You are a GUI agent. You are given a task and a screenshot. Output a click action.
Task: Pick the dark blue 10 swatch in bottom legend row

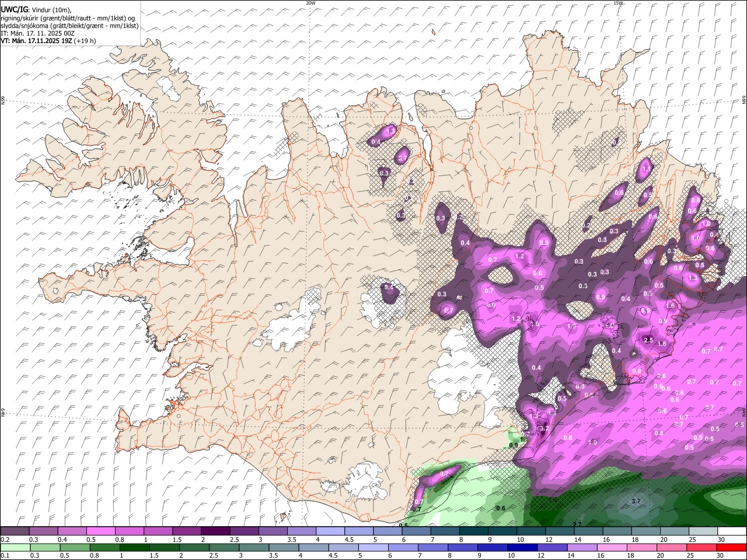[522, 547]
